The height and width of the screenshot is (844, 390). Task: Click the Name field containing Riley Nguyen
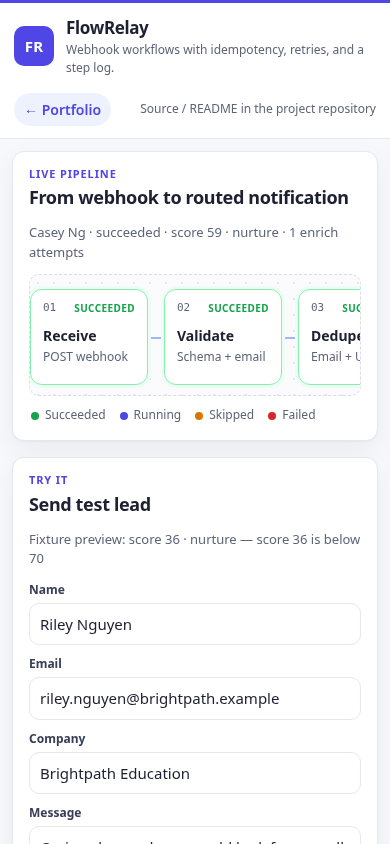pos(195,624)
